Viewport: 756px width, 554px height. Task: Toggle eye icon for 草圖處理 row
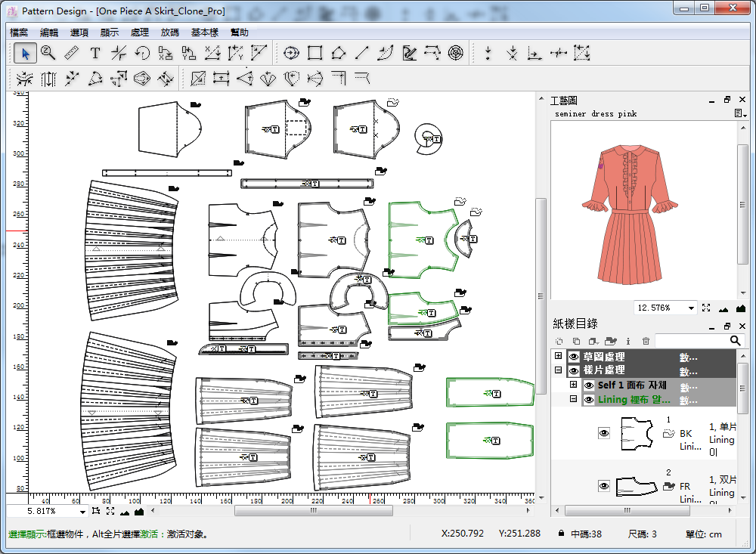click(574, 357)
